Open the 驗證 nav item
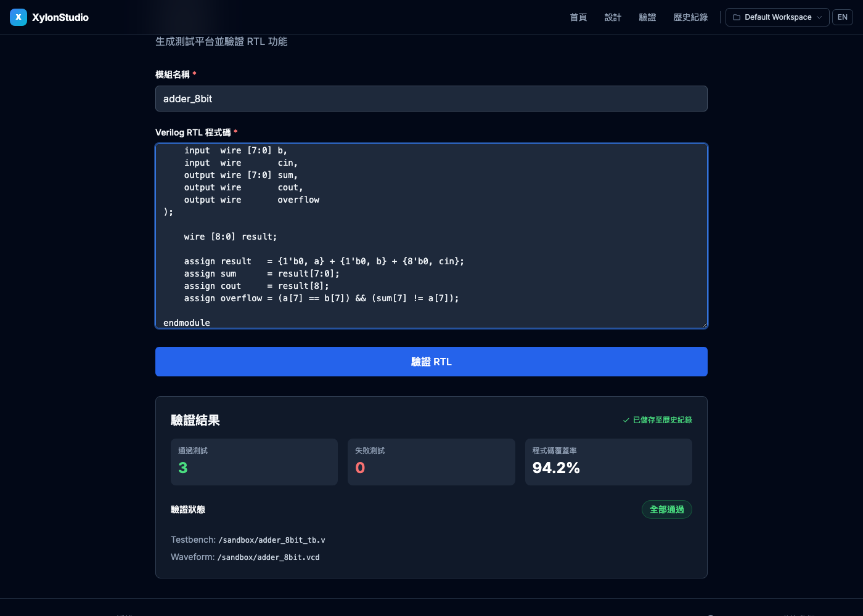 pyautogui.click(x=647, y=17)
